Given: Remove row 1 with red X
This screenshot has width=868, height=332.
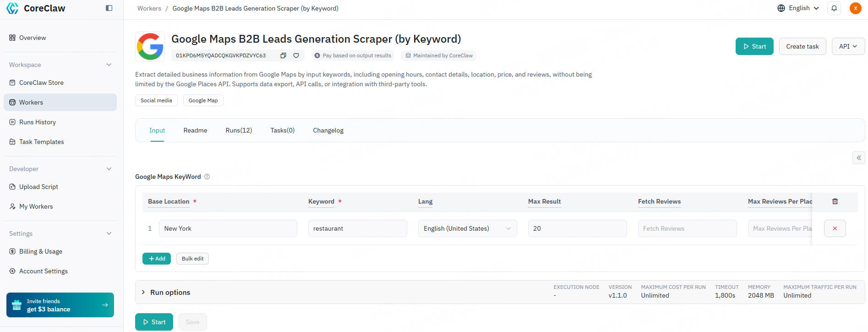Looking at the screenshot, I should (x=835, y=228).
